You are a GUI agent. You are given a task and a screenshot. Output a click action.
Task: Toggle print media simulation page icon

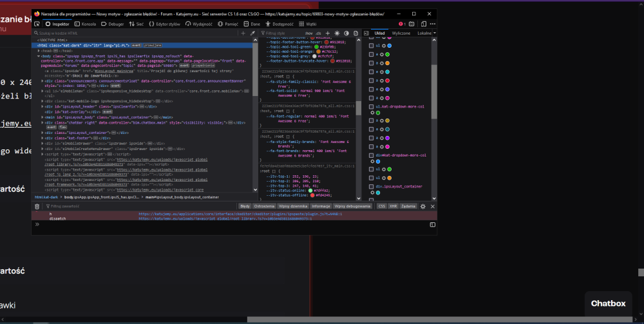355,33
